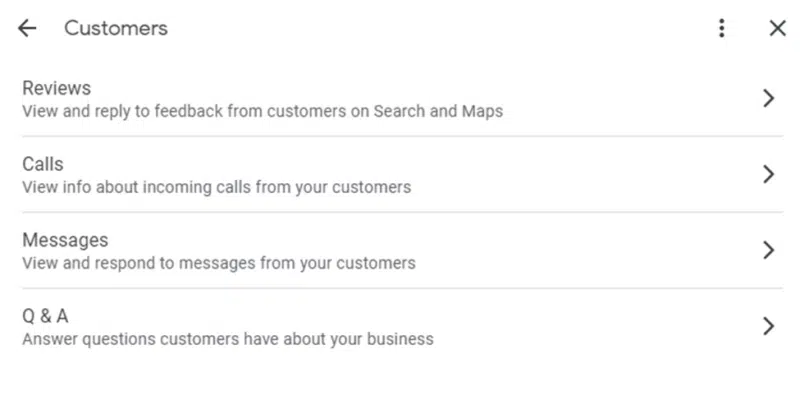Open the three-dot more options menu
The image size is (800, 409).
722,29
